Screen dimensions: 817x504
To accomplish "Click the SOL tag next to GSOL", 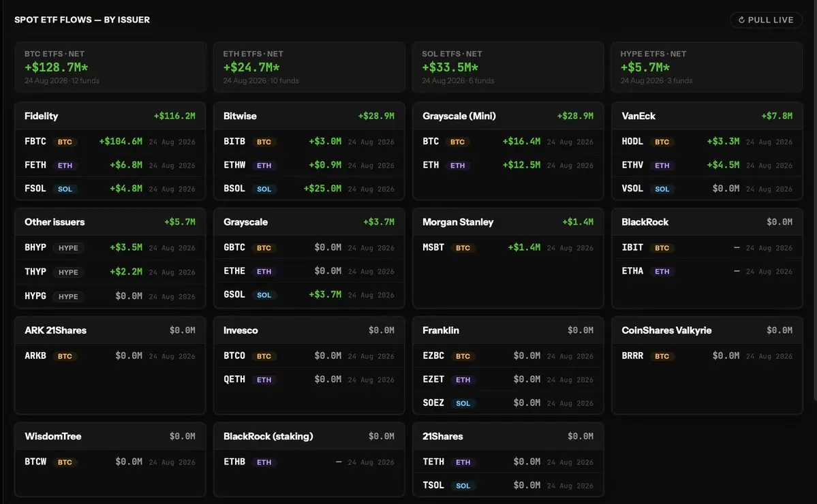I will 264,295.
